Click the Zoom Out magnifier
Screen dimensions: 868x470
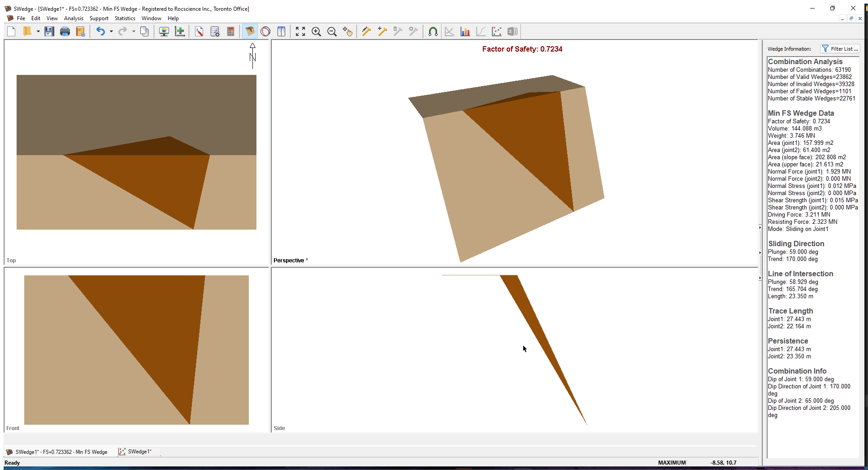(x=332, y=31)
